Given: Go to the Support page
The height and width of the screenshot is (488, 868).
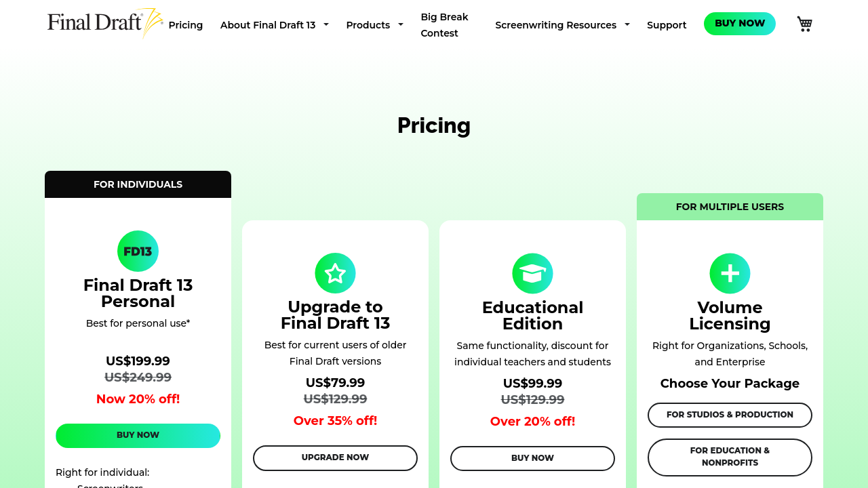Looking at the screenshot, I should [x=667, y=25].
